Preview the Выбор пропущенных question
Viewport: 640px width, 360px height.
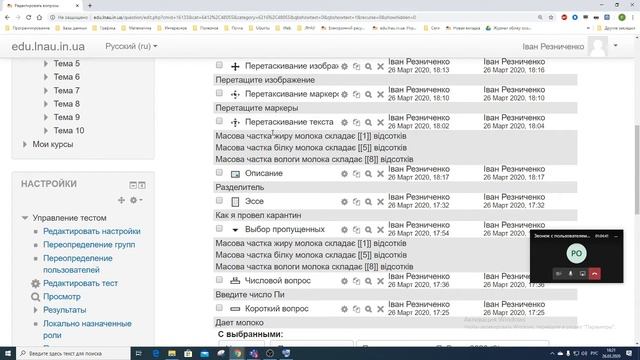(x=368, y=230)
